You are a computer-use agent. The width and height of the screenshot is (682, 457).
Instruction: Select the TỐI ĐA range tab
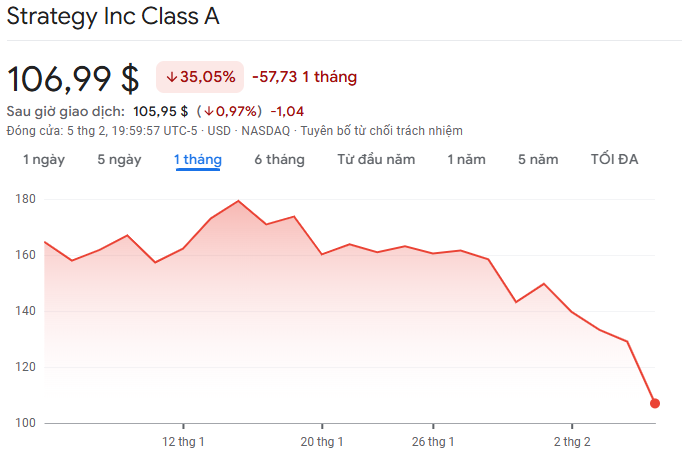[614, 160]
